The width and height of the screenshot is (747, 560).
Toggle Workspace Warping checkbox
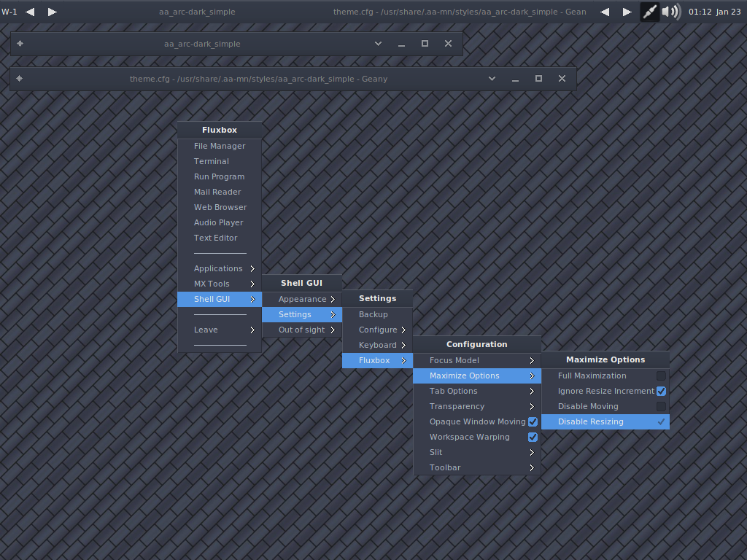(x=533, y=437)
